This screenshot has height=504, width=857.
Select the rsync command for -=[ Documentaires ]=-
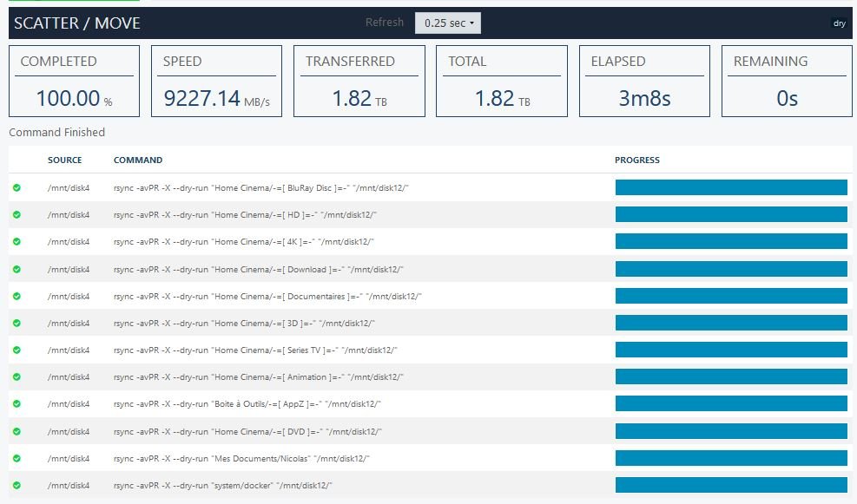[267, 296]
